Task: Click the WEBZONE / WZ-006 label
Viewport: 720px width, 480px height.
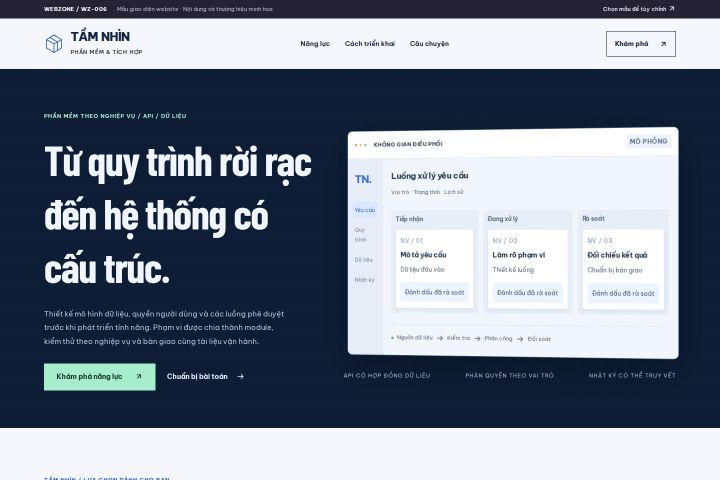Action: pyautogui.click(x=75, y=9)
